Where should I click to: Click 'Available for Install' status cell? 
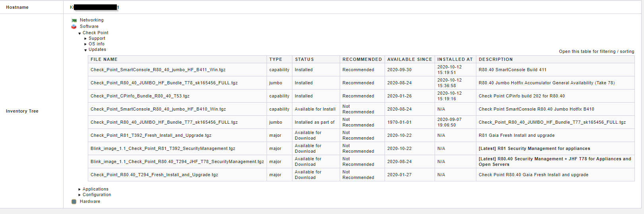(315, 109)
